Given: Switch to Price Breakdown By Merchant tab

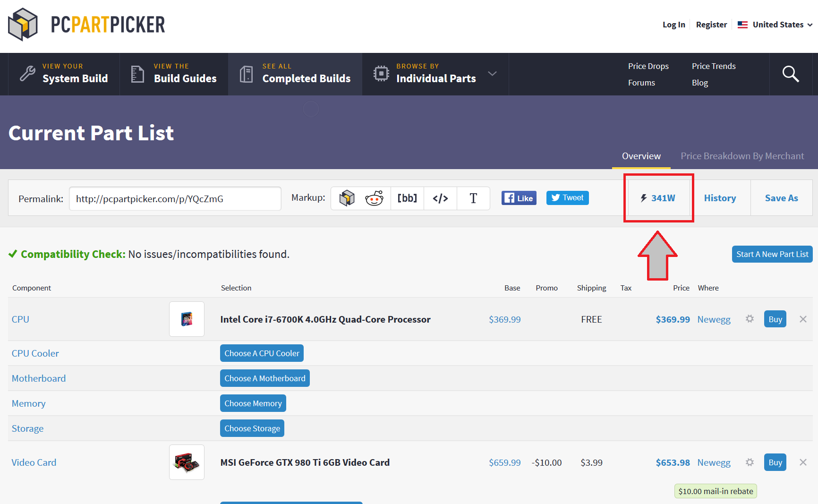Looking at the screenshot, I should click(x=742, y=156).
